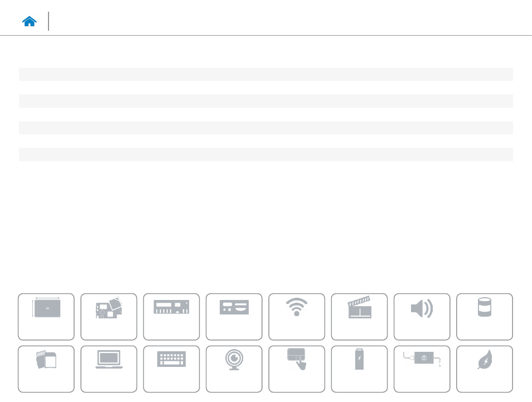Select the Wi-Fi communications tile
The height and width of the screenshot is (402, 532).
(x=296, y=316)
